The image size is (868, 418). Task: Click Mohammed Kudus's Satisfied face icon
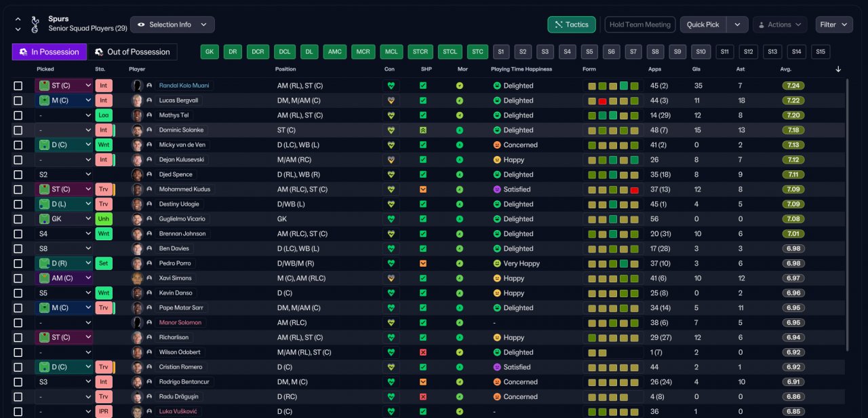(x=496, y=189)
